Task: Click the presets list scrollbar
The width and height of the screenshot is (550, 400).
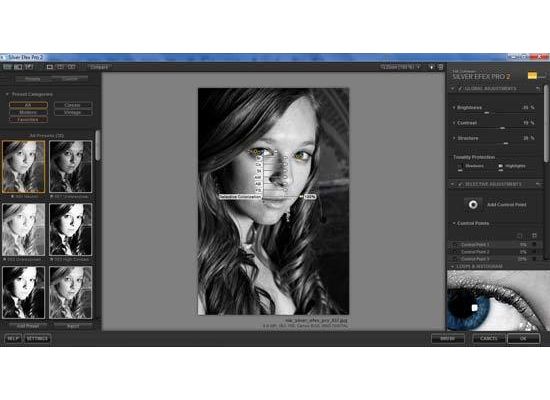Action: click(x=98, y=145)
